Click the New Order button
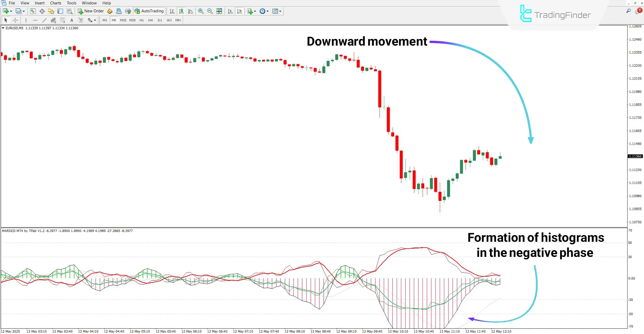The width and height of the screenshot is (644, 334). point(91,11)
